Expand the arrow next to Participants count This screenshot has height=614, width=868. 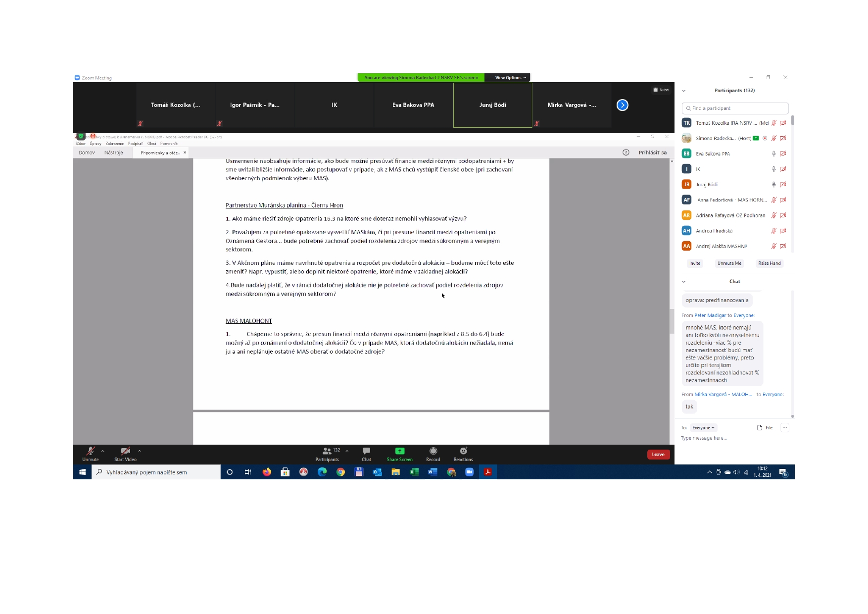(347, 451)
